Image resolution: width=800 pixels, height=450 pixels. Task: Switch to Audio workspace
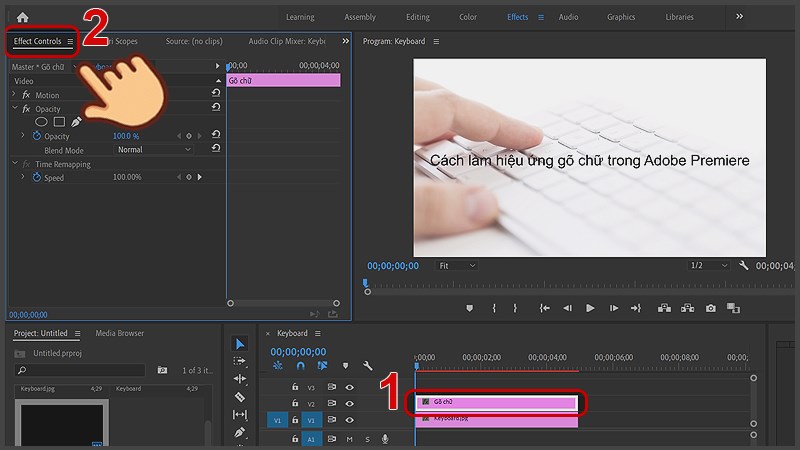coord(568,17)
